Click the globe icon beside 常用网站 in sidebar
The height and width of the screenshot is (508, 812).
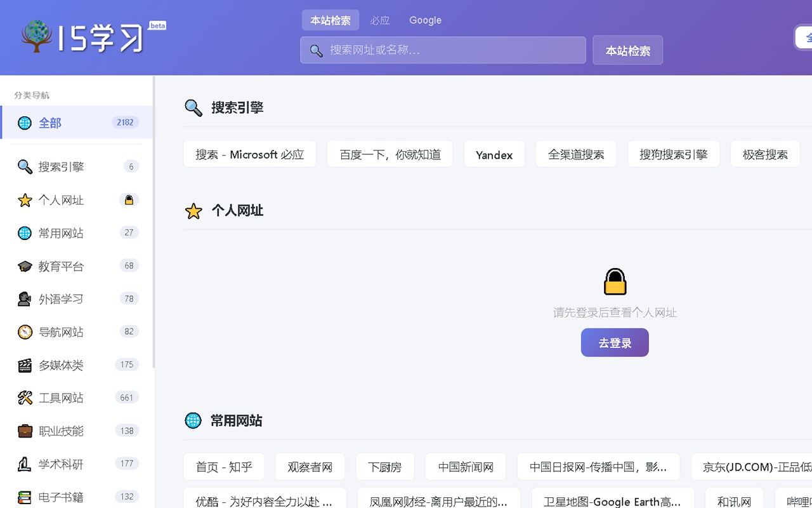coord(25,233)
